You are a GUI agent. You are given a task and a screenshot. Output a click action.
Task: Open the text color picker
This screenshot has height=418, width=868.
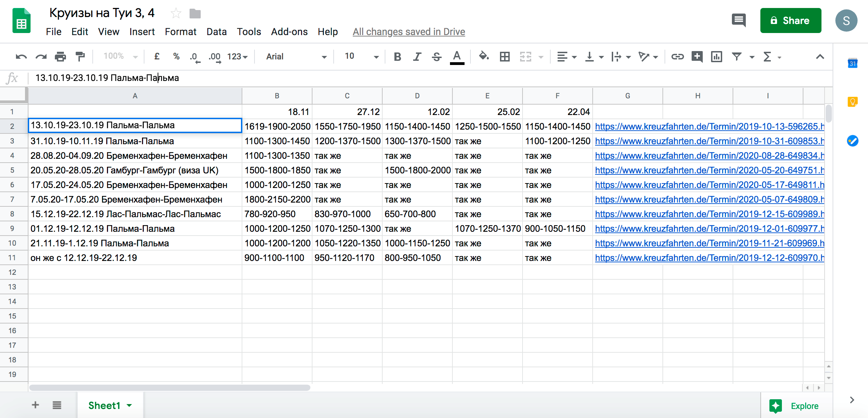point(457,57)
